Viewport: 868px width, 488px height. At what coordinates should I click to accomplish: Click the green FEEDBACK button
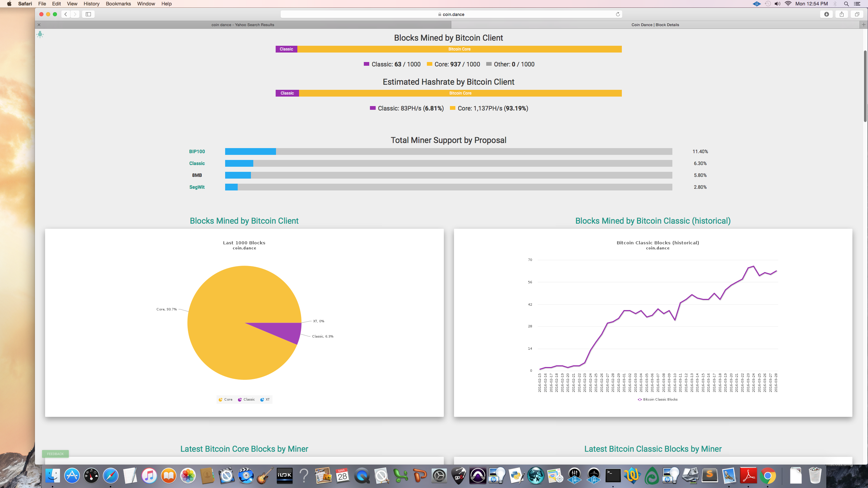[x=55, y=454]
